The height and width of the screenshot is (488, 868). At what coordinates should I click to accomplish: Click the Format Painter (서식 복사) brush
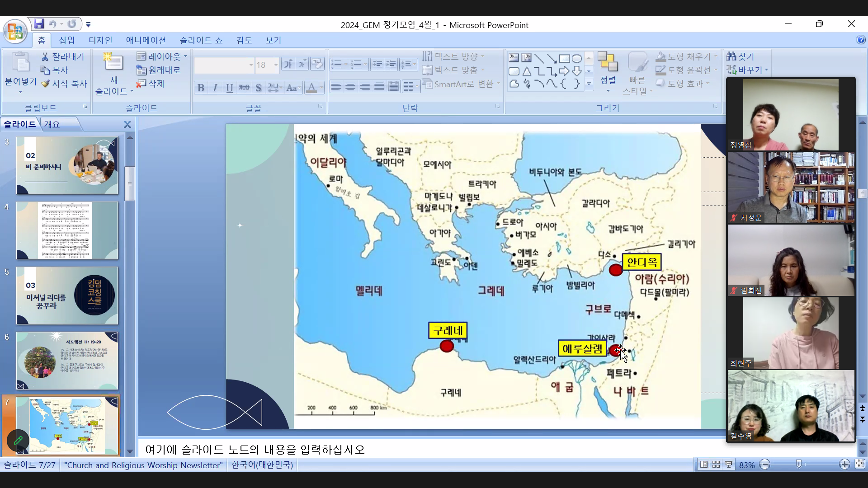tap(45, 84)
